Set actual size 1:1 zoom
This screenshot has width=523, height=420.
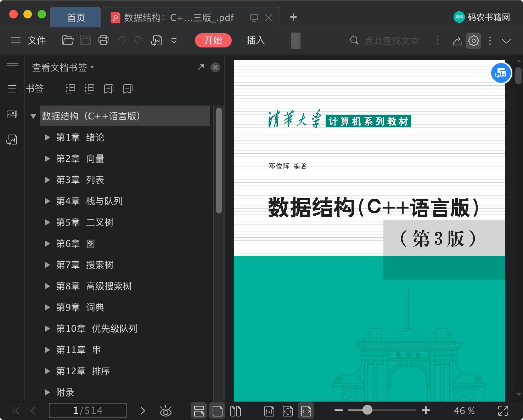tap(269, 411)
